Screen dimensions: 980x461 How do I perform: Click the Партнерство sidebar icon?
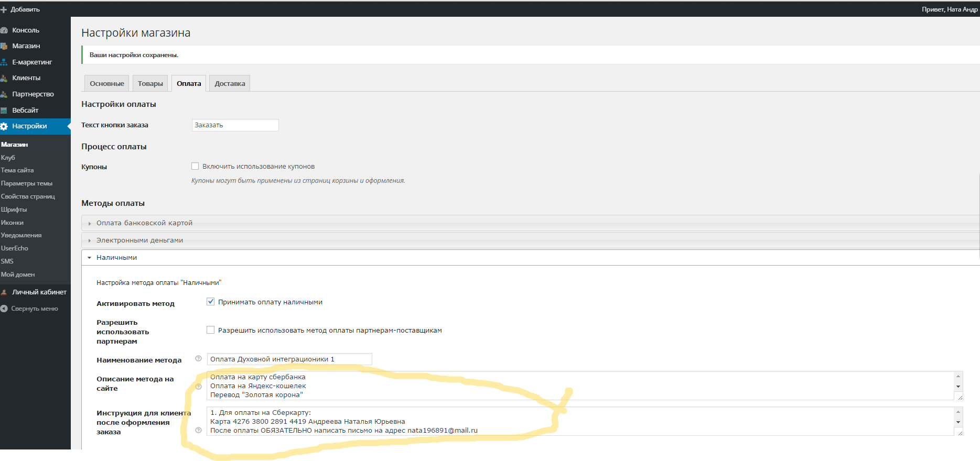click(4, 94)
